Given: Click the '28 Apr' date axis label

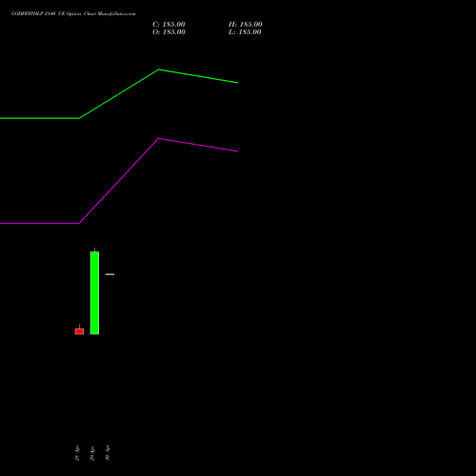Looking at the screenshot, I should click(x=77, y=453).
